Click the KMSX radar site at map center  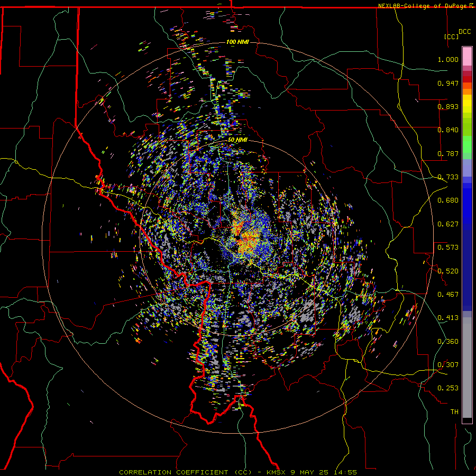click(237, 237)
